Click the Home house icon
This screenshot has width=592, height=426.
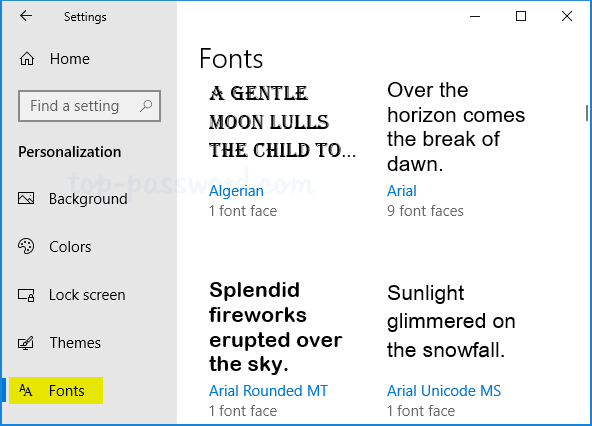tap(27, 59)
